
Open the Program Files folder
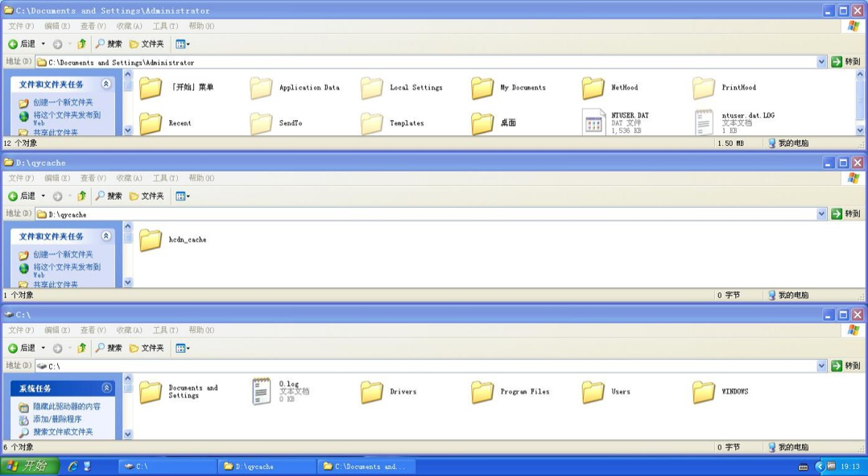482,392
